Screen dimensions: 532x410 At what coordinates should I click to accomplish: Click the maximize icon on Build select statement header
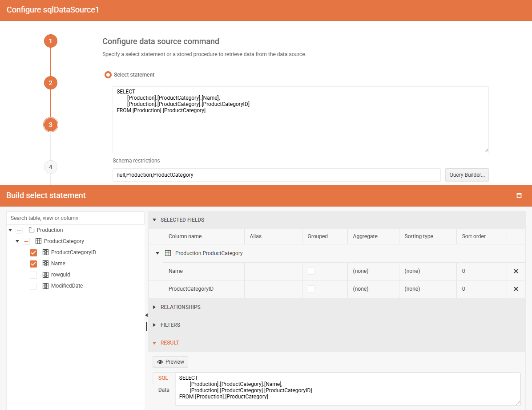point(519,195)
